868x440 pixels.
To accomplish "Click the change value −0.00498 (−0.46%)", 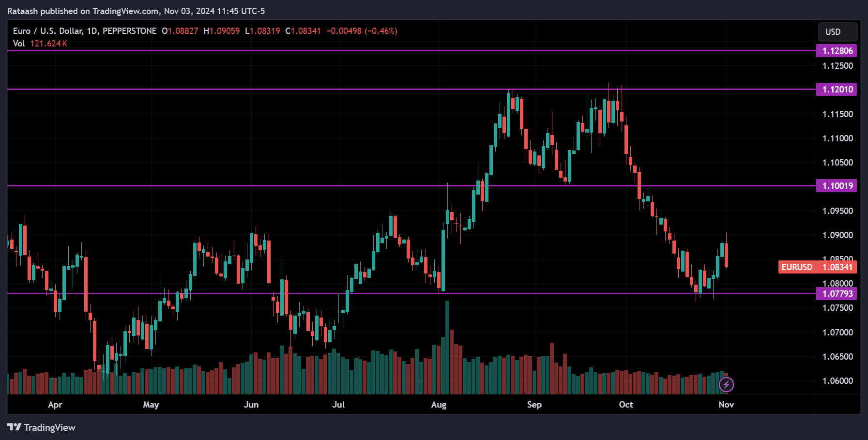I will tap(362, 31).
